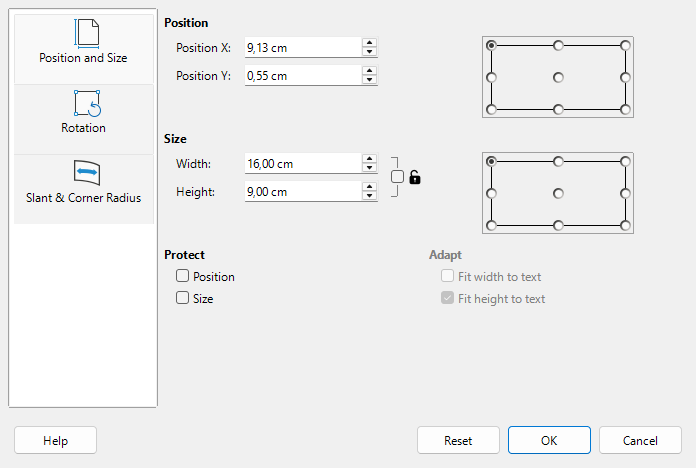Select bottom-center base point in Position grid
The height and width of the screenshot is (468, 696).
coord(558,109)
